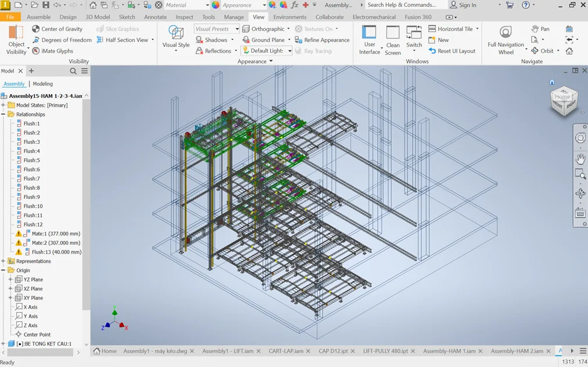This screenshot has height=367, width=588.
Task: Click the Undo icon in the quick access toolbar
Action: [x=57, y=5]
